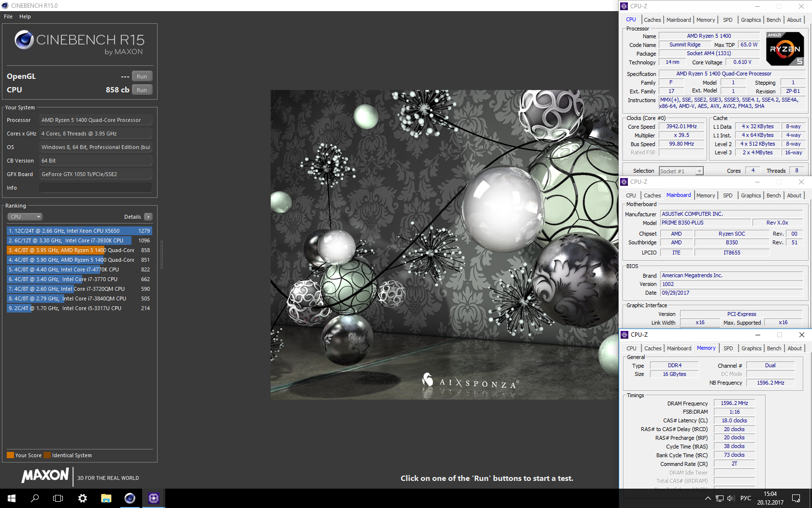
Task: Open Task View in the taskbar
Action: 58,498
